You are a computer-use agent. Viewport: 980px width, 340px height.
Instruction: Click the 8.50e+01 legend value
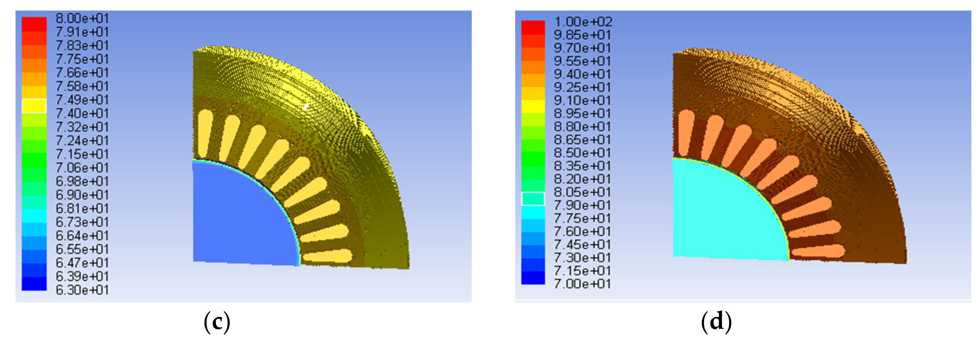click(582, 153)
